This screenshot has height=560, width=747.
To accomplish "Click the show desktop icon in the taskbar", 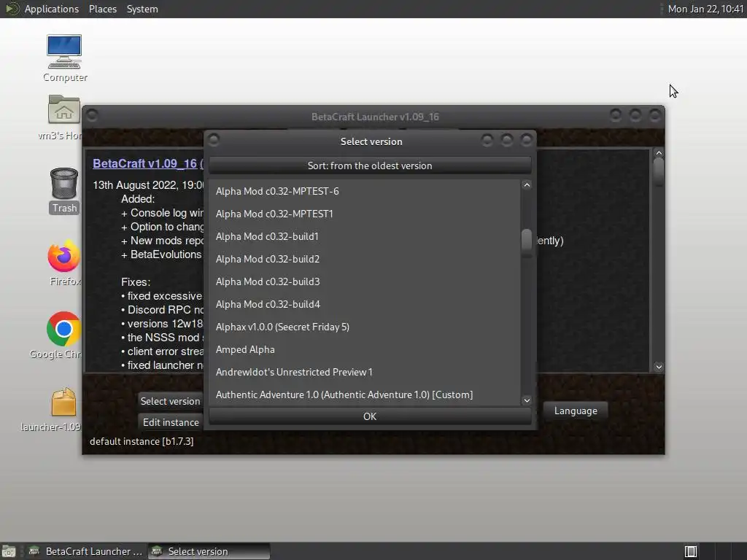I will point(8,551).
